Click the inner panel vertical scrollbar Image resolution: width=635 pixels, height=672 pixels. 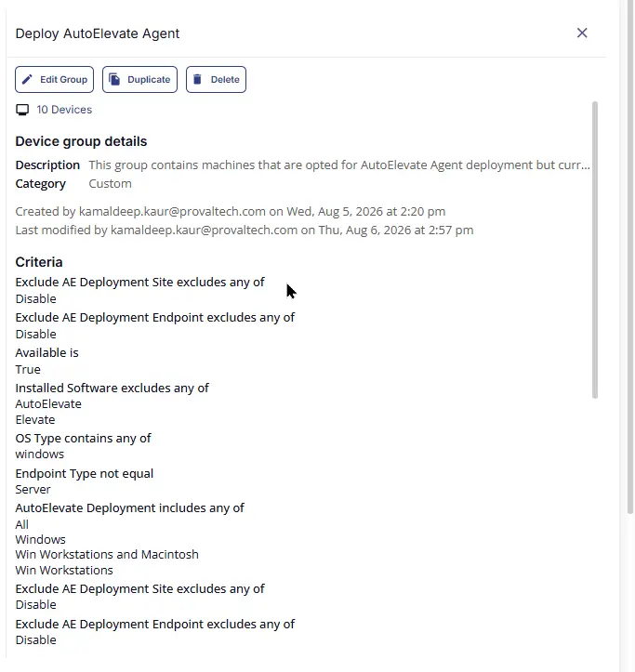click(x=595, y=250)
